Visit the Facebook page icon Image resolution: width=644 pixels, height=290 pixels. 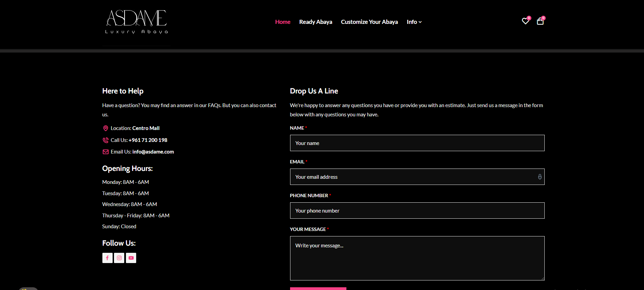(x=107, y=258)
